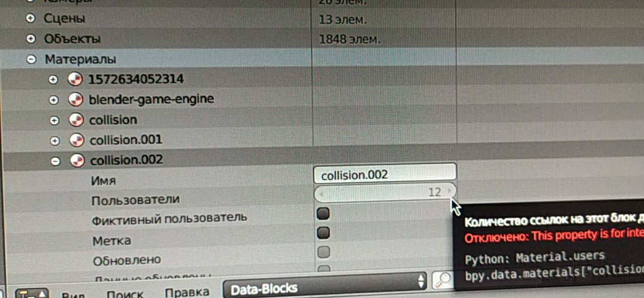The width and height of the screenshot is (644, 298).
Task: Click the material icon next to collision.001
Action: [x=76, y=140]
